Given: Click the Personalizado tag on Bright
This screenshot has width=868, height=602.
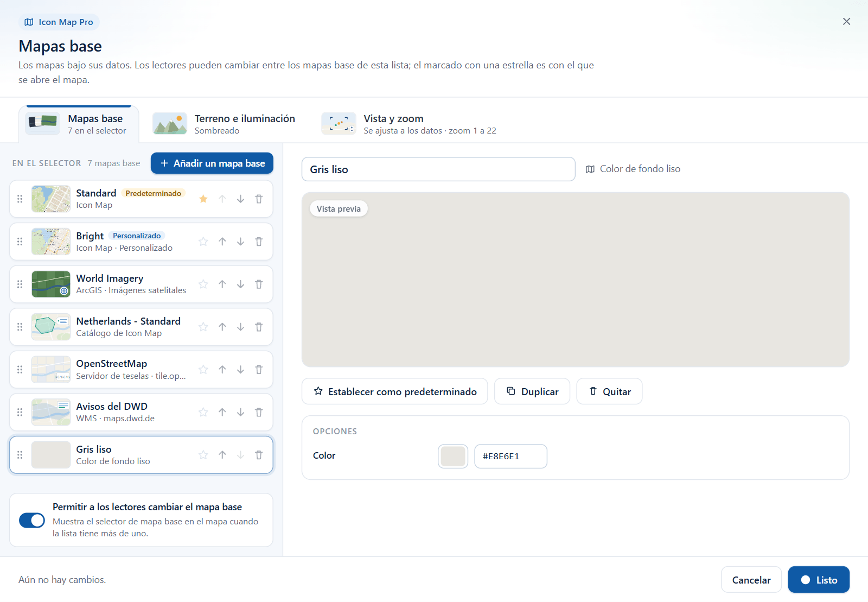Looking at the screenshot, I should click(x=137, y=236).
